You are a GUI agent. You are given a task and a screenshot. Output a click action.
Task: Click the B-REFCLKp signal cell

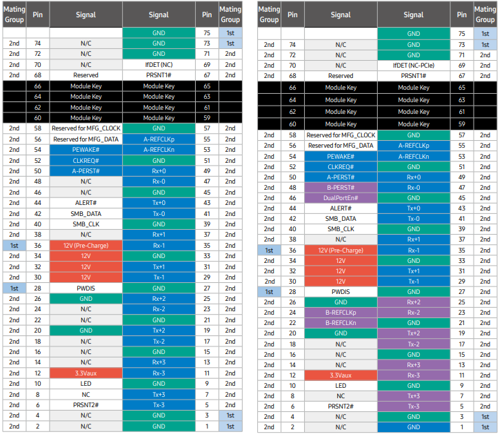click(x=341, y=312)
